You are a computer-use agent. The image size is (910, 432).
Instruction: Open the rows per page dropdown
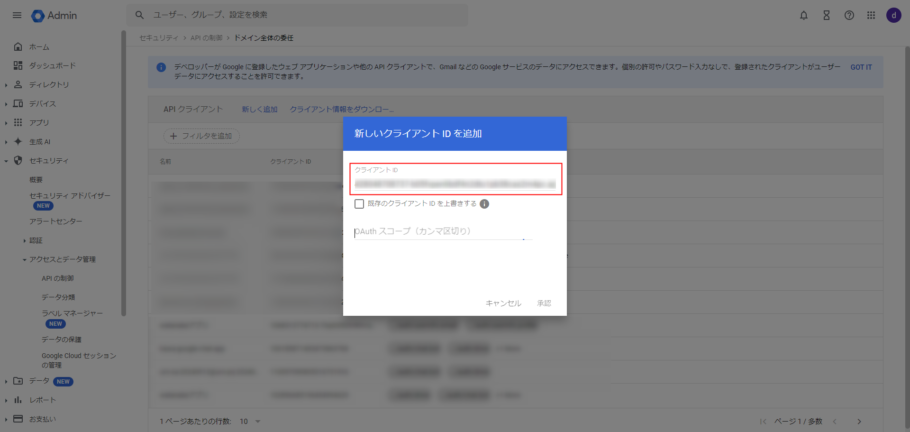(250, 421)
